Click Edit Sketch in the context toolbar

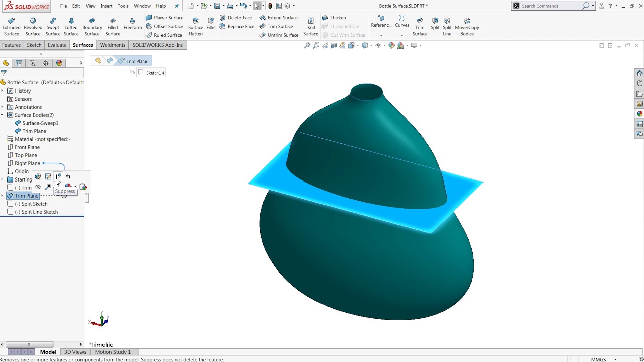(48, 176)
